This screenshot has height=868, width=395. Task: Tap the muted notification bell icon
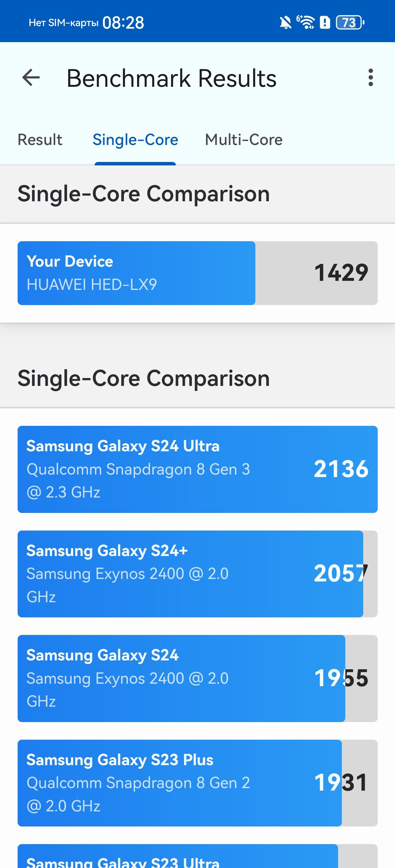pos(286,23)
